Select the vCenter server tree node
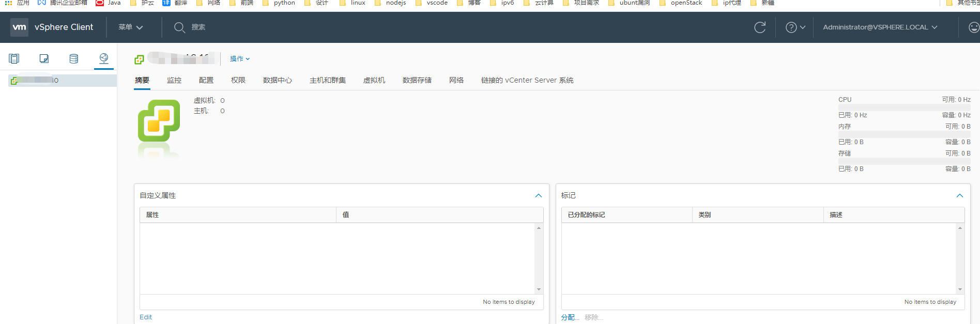The height and width of the screenshot is (324, 980). 63,81
